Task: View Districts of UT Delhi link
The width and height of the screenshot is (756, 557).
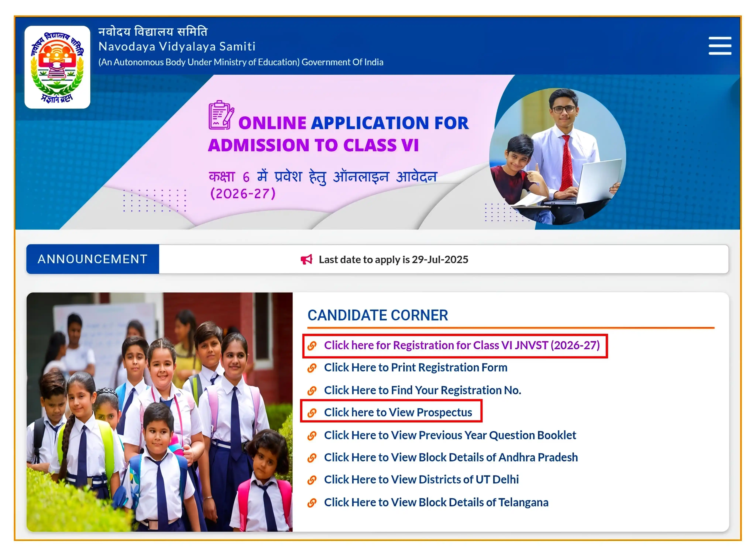Action: tap(422, 479)
